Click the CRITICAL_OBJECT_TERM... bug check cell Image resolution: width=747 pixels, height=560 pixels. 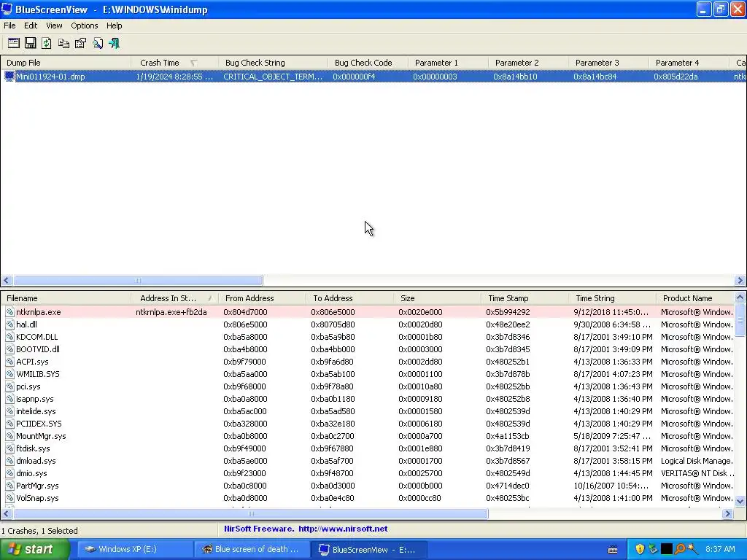point(273,76)
